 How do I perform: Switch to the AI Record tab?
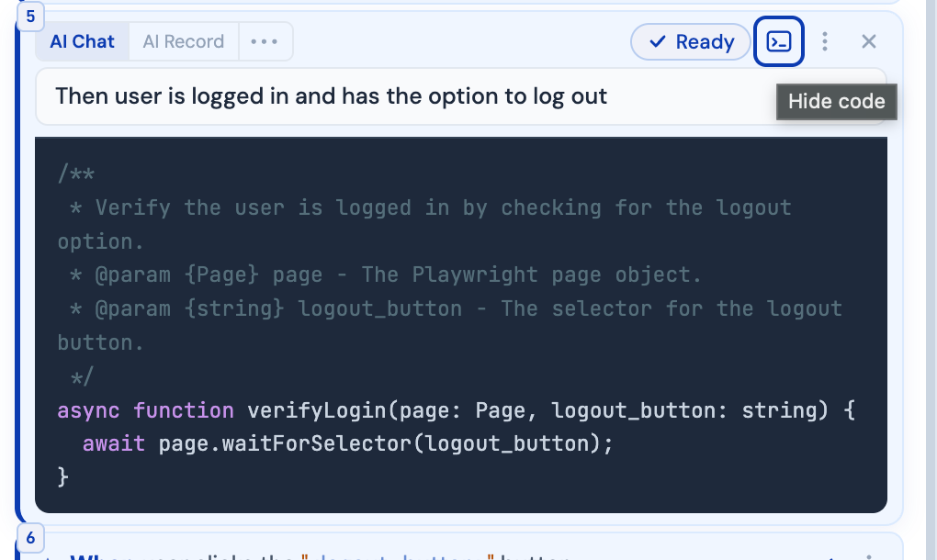click(x=183, y=41)
